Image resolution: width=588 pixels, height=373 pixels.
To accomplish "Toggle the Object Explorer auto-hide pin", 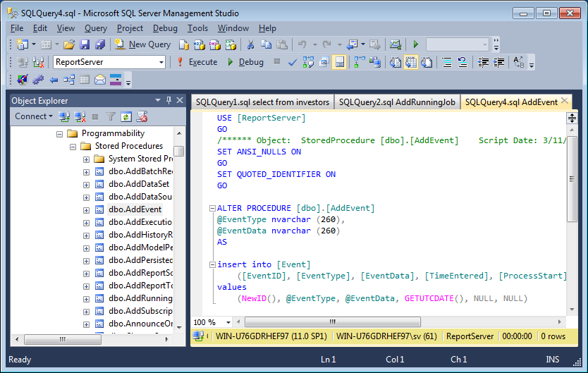I will click(169, 100).
